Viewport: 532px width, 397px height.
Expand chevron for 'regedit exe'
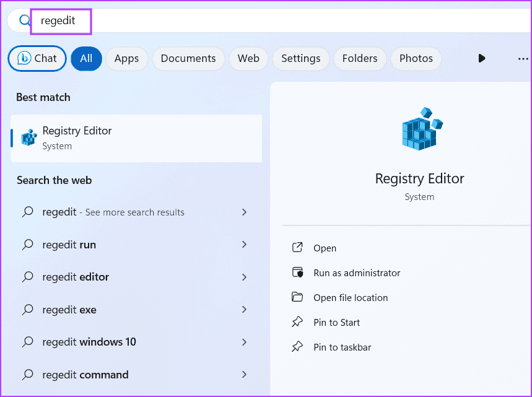coord(244,310)
